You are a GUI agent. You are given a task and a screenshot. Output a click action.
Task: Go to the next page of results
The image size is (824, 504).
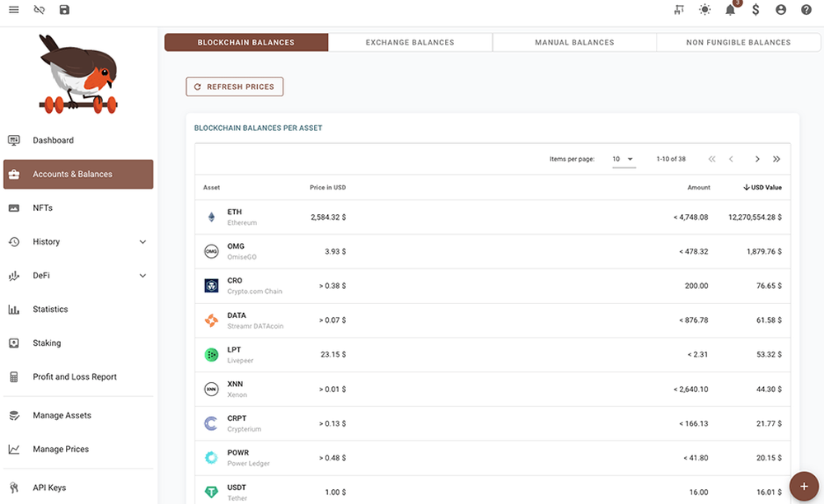click(x=757, y=159)
